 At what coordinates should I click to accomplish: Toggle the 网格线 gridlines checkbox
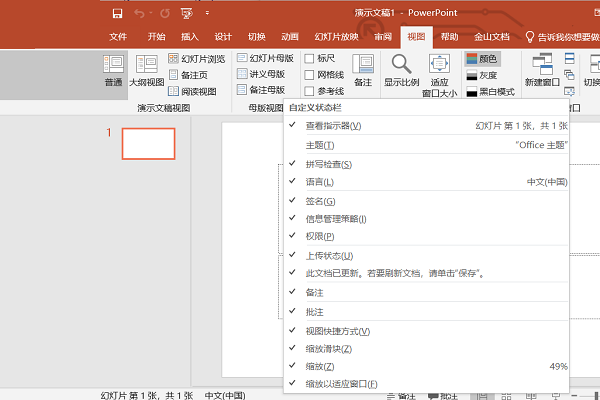pyautogui.click(x=309, y=75)
